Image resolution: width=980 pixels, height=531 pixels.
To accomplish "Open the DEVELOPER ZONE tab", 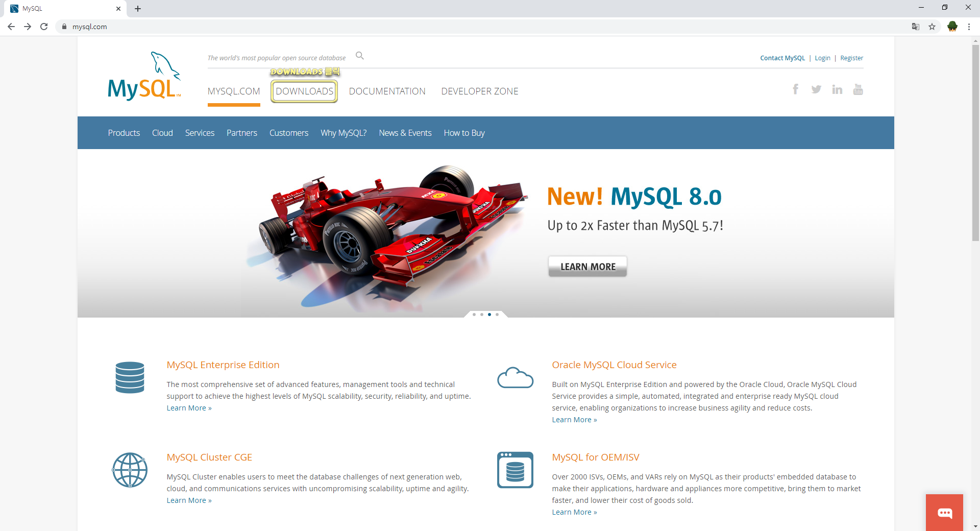I will 480,91.
